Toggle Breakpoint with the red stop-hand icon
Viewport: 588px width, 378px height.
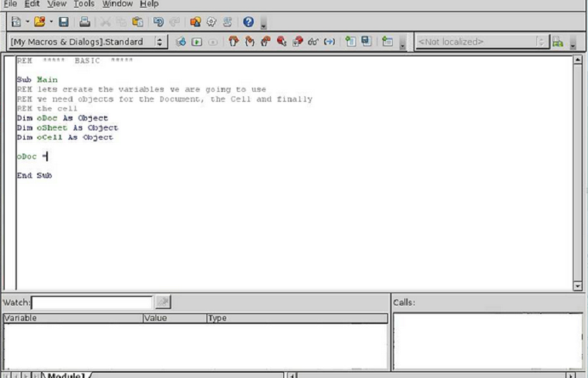[282, 41]
